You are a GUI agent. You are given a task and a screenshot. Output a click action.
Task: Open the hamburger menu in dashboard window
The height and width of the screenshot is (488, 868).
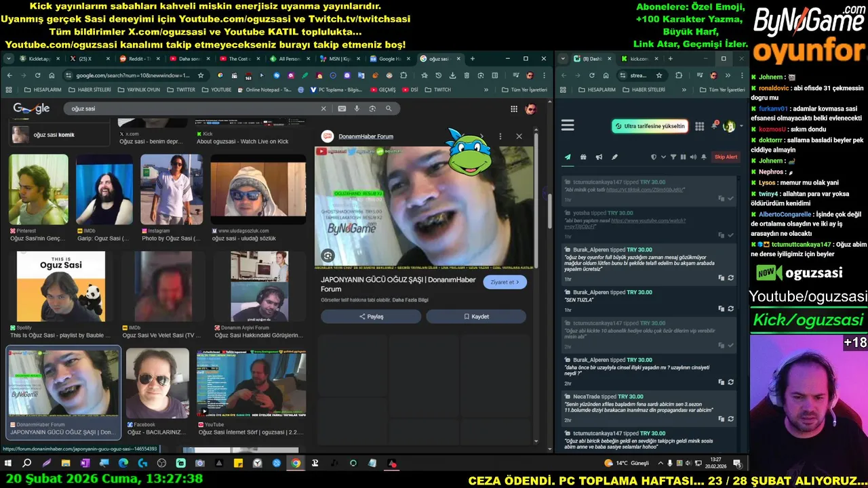568,125
